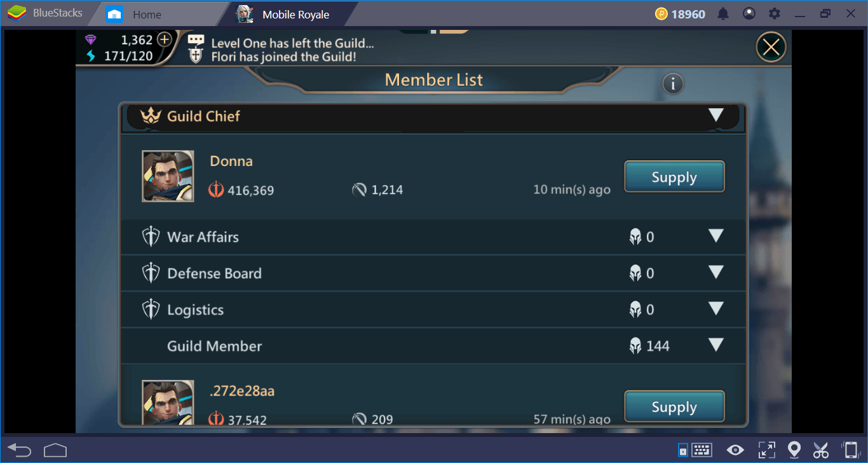
Task: Open the location pin tool
Action: [794, 450]
